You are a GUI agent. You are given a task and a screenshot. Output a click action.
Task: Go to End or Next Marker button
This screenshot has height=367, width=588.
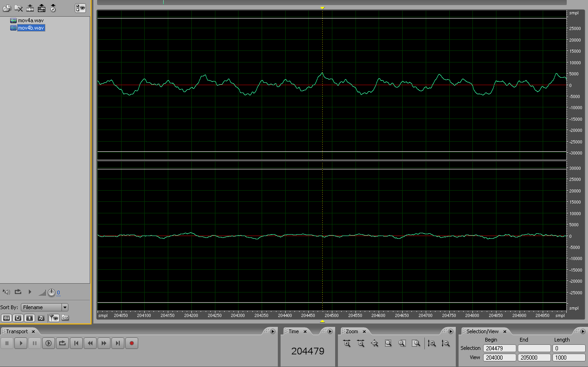118,343
